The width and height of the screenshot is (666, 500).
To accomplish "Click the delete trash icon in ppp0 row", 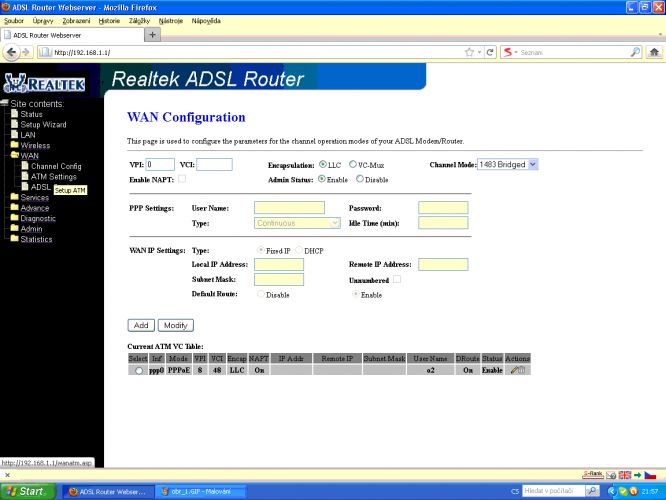I will pyautogui.click(x=522, y=370).
